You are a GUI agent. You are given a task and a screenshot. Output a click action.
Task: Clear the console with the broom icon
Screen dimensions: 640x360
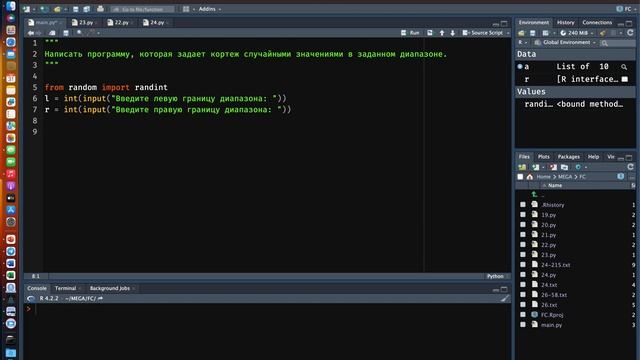click(x=505, y=298)
